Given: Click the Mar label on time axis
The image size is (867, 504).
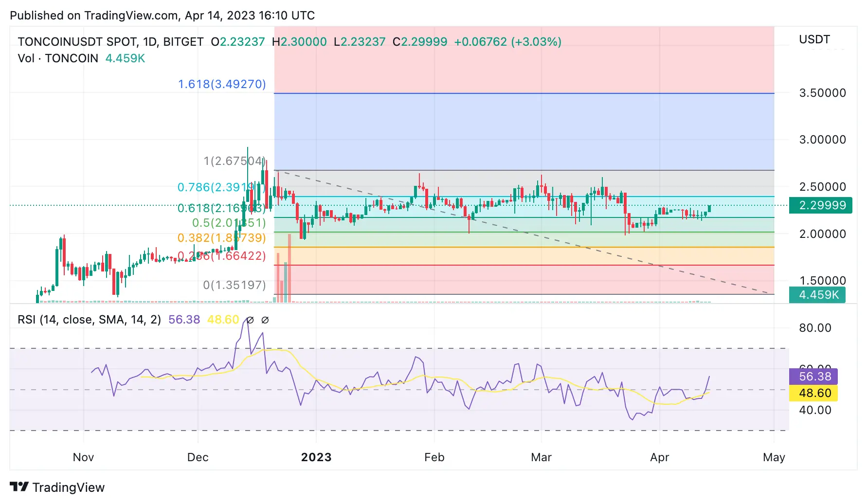Looking at the screenshot, I should coord(542,457).
